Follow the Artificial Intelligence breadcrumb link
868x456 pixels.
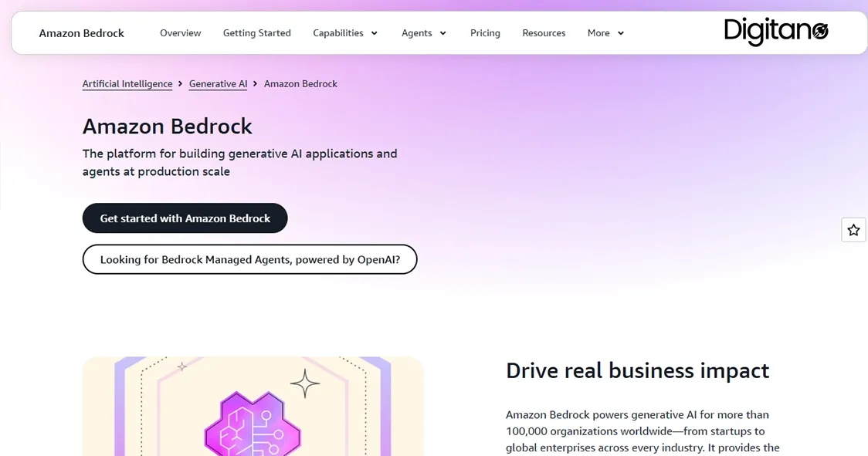point(127,83)
